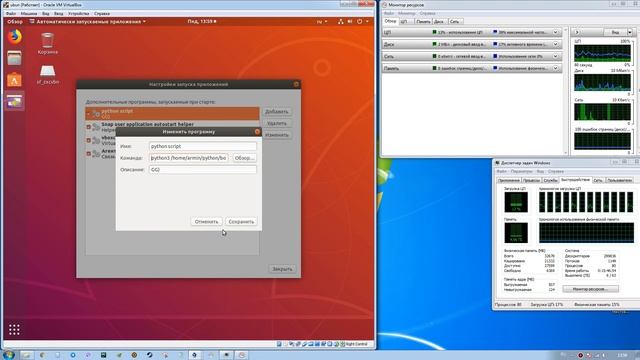Click Отменить in edit program dialog
The image size is (640, 360).
pos(207,222)
